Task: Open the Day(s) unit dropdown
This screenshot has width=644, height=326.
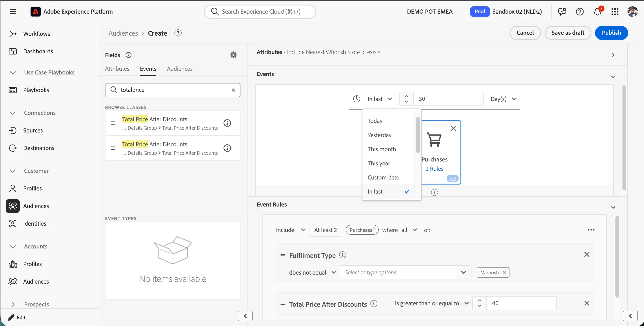Action: pos(503,99)
